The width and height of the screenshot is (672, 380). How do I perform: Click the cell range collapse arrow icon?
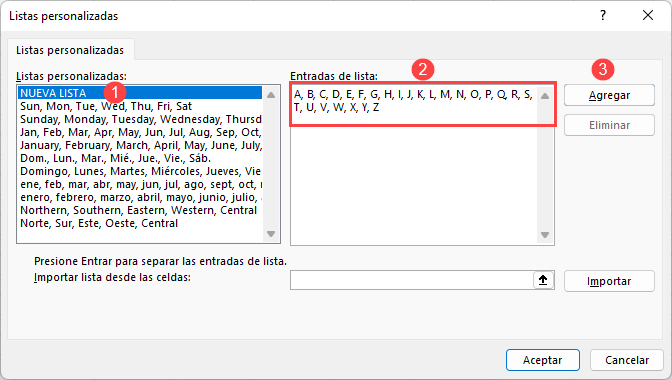tap(543, 280)
